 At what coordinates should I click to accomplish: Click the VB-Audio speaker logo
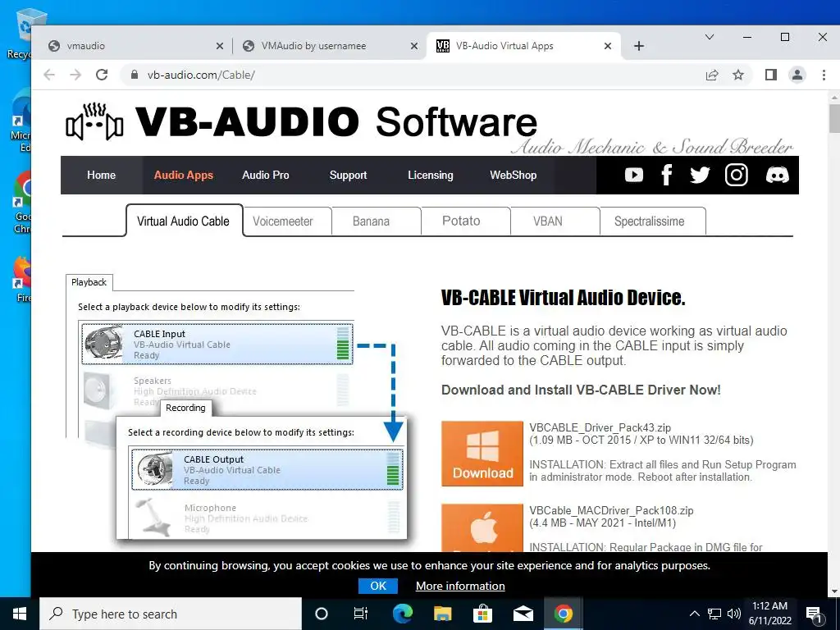tap(95, 121)
